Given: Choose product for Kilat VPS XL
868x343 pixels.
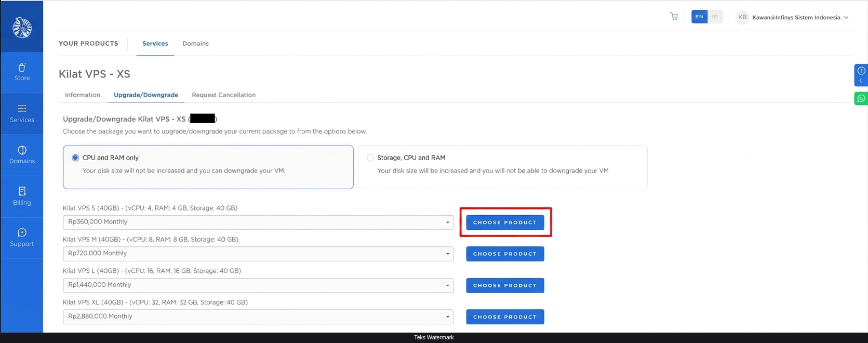Looking at the screenshot, I should tap(505, 316).
